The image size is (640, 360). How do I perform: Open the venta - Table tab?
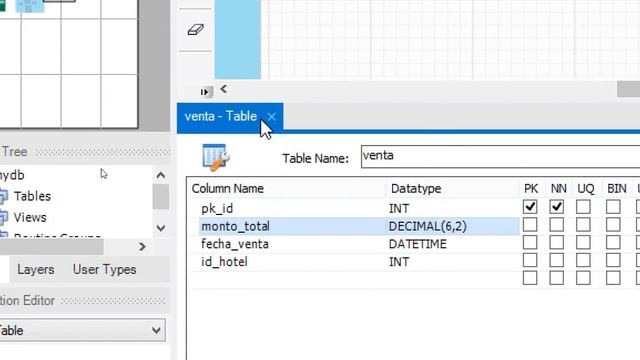(x=221, y=116)
